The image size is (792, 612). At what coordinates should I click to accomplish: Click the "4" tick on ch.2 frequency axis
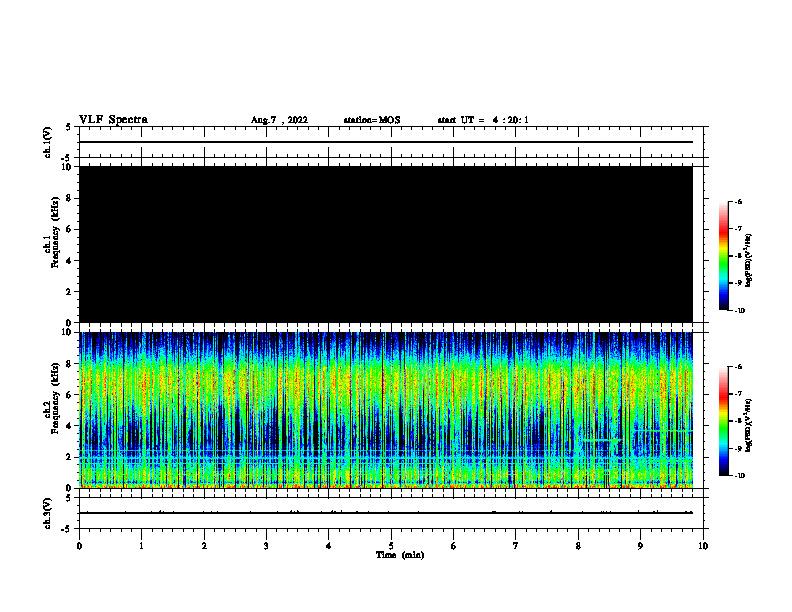pyautogui.click(x=69, y=426)
